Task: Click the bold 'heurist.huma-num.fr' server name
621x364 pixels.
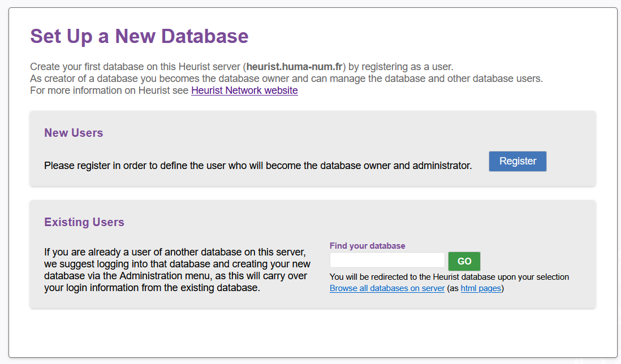Action: pyautogui.click(x=294, y=67)
